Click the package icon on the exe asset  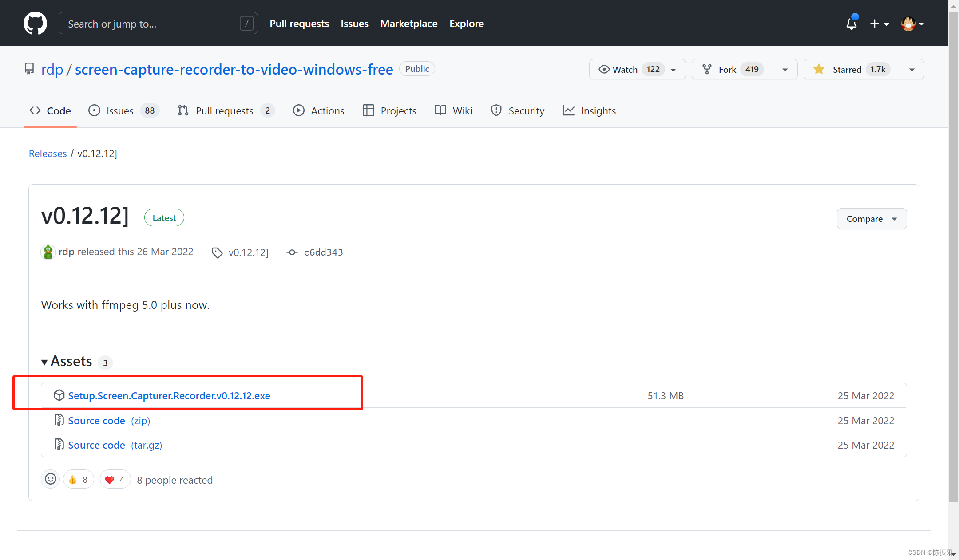coord(59,395)
